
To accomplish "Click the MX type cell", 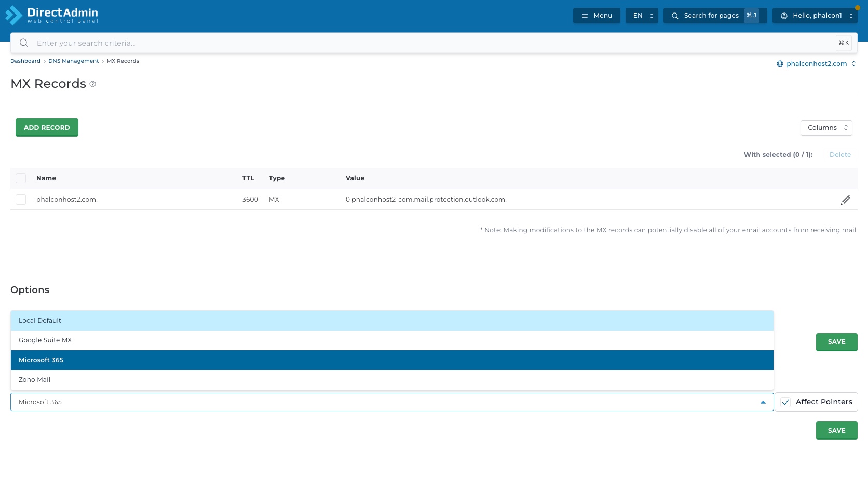I will (x=274, y=200).
